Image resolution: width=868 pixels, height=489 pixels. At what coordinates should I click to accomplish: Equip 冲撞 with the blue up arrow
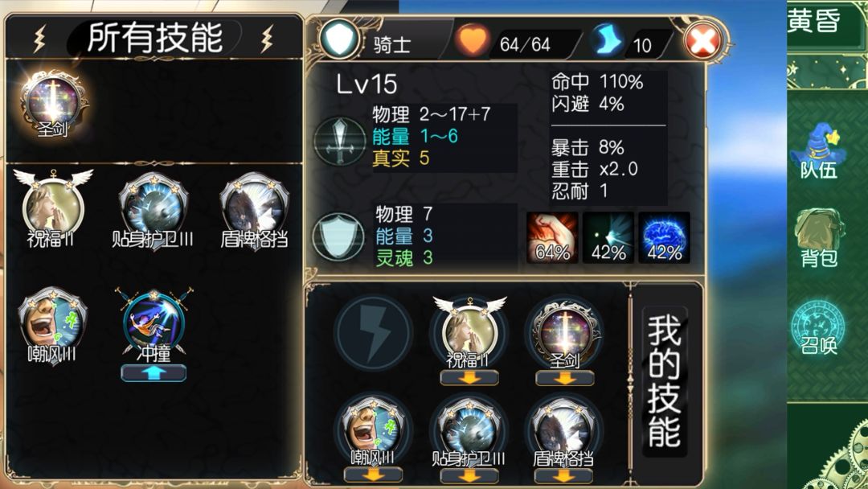154,373
